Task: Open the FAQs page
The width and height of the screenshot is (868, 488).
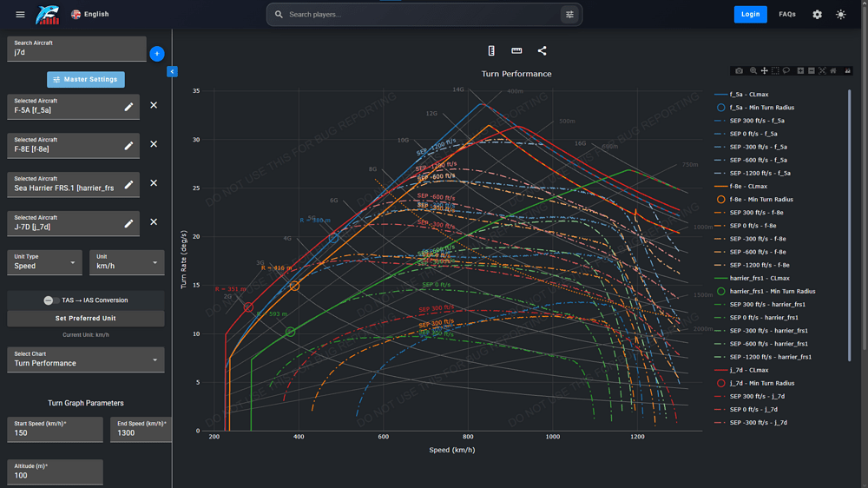Action: click(787, 15)
